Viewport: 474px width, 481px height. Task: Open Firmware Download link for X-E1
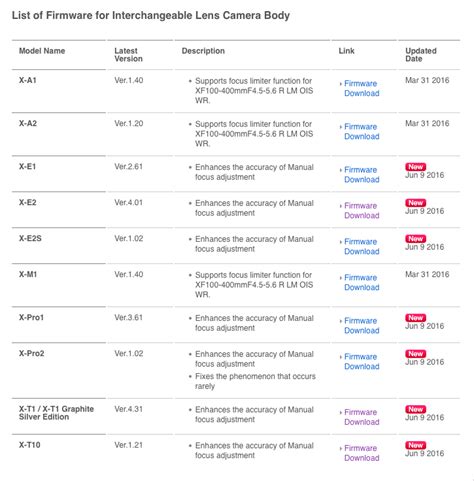click(361, 175)
